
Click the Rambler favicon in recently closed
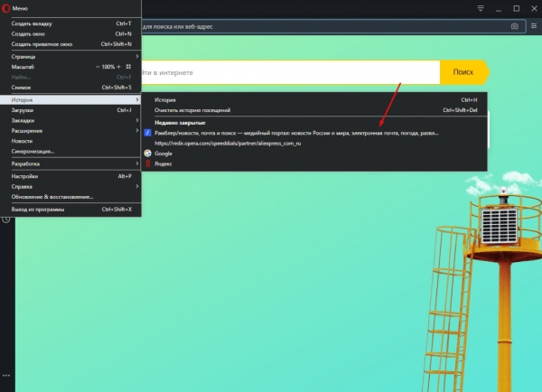[147, 133]
